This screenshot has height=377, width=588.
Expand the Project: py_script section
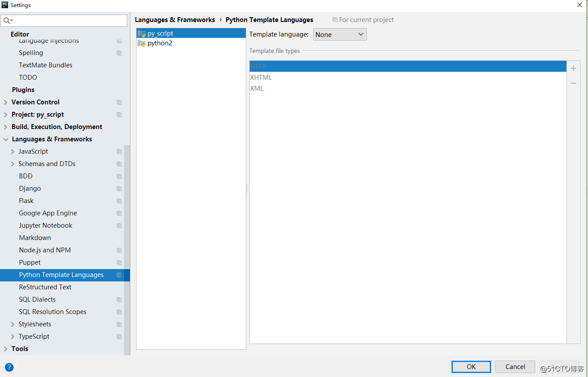tap(6, 115)
